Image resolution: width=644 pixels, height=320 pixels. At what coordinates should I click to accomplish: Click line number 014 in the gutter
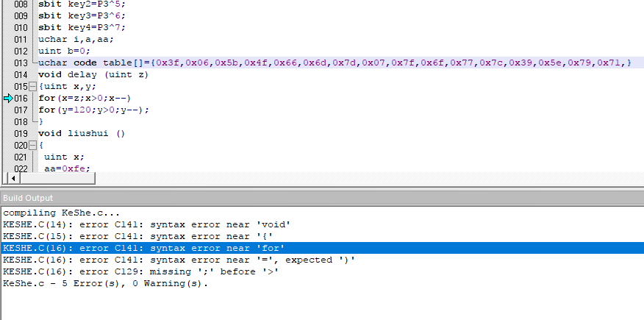click(x=21, y=75)
